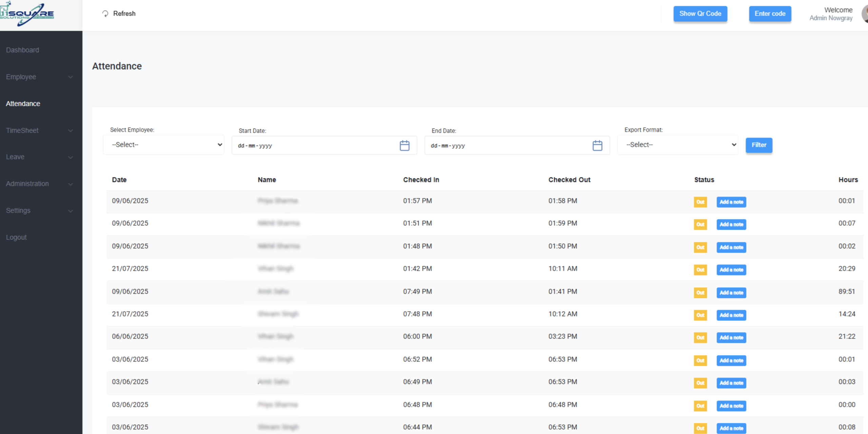
Task: Click the Out status badge for 01:57 PM row
Action: [700, 202]
